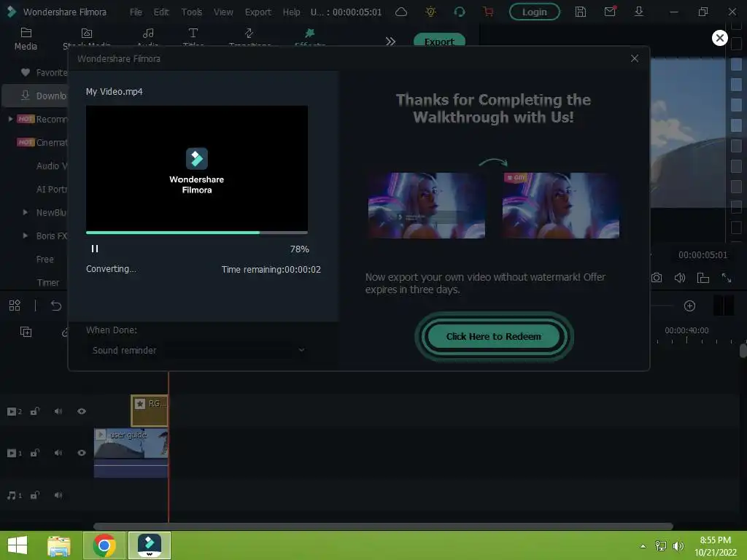Click the picture-in-picture display icon
The height and width of the screenshot is (560, 747).
[703, 278]
